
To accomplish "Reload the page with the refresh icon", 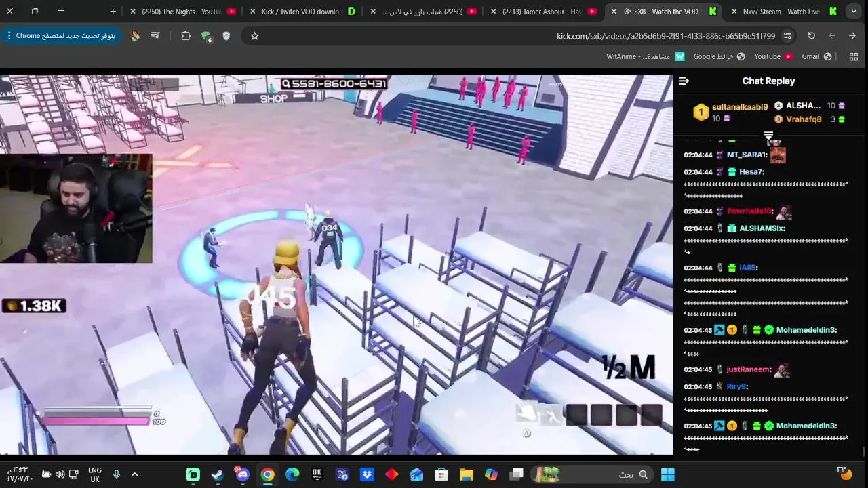I will click(811, 36).
